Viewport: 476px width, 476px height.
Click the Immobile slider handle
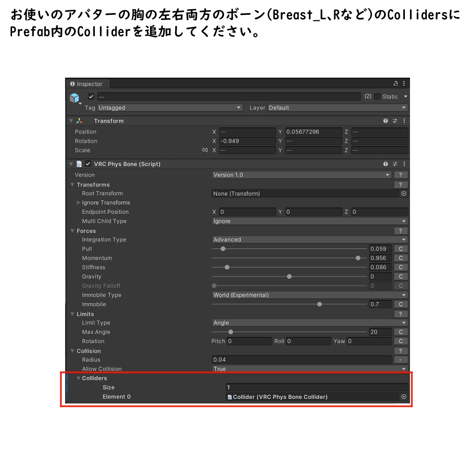pyautogui.click(x=319, y=304)
